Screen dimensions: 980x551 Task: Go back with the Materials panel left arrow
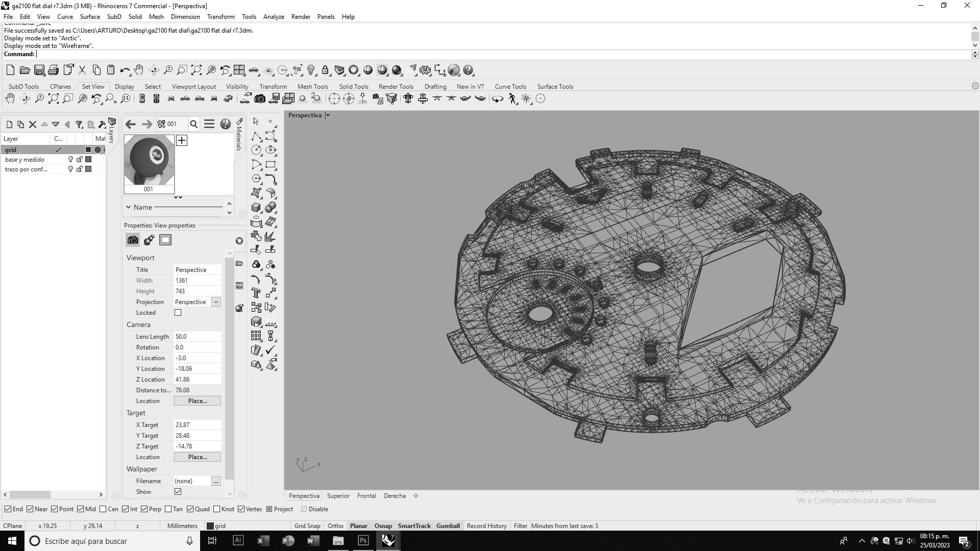(130, 124)
